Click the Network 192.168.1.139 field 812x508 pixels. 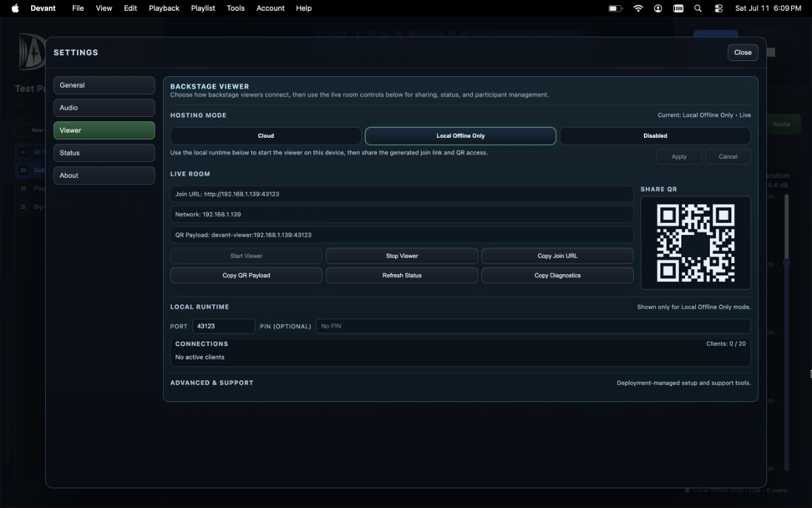(x=402, y=215)
